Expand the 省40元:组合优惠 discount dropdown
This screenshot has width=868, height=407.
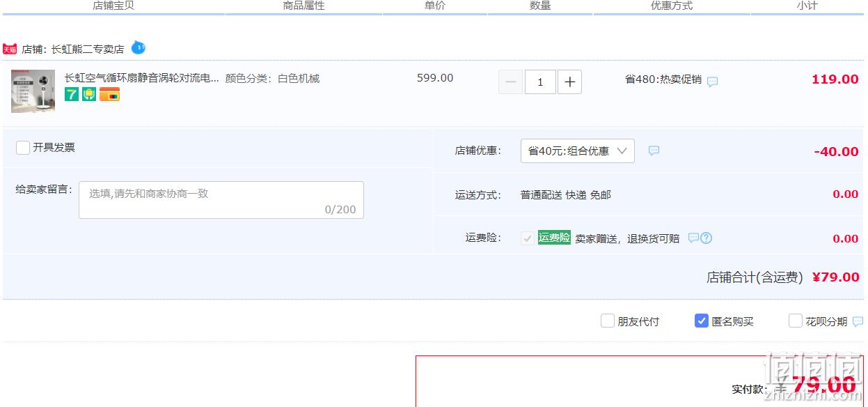coord(578,151)
